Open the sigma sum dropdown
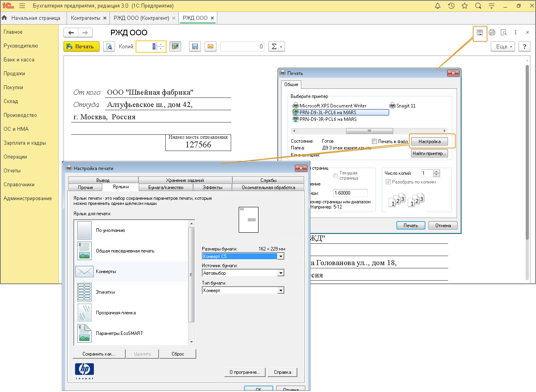 pos(277,46)
